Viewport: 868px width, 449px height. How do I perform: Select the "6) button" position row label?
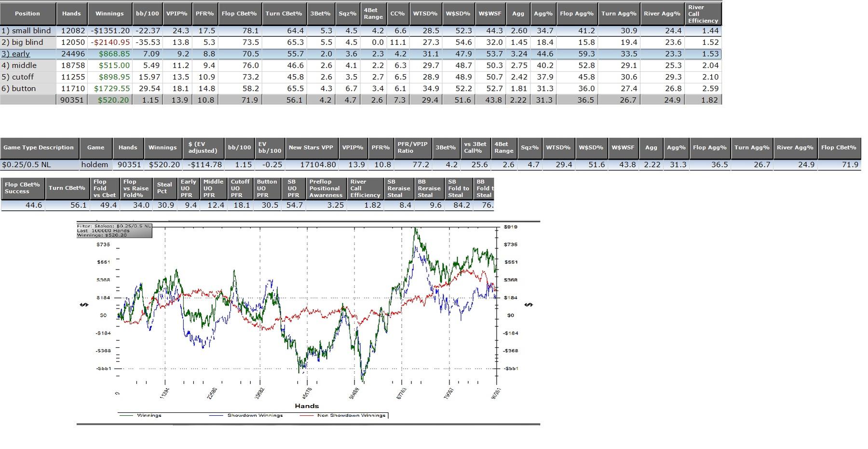point(19,89)
